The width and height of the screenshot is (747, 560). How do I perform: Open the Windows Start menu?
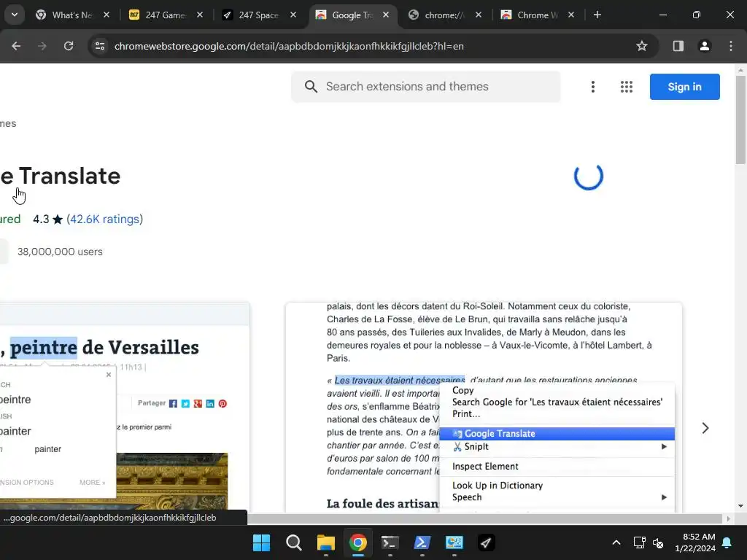(261, 542)
